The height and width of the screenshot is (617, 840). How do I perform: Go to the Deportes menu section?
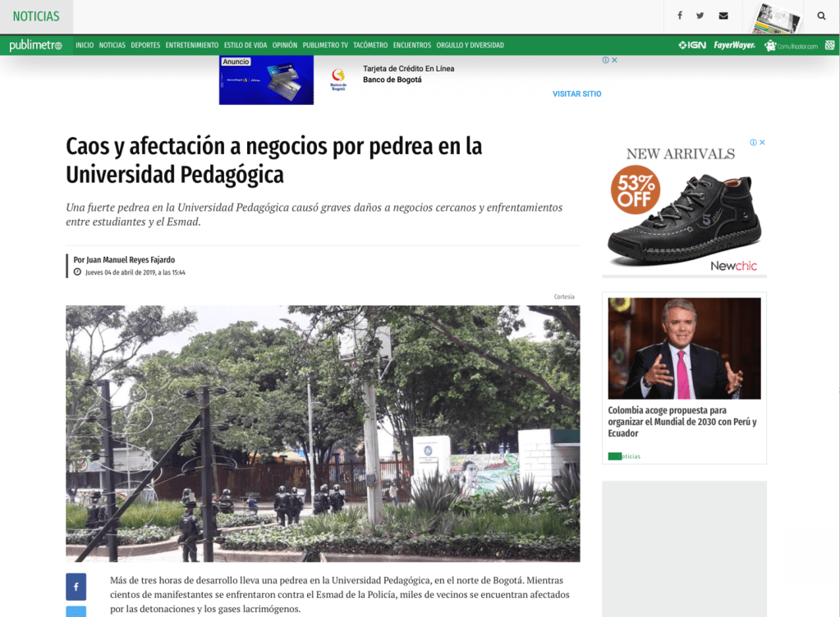[x=145, y=45]
